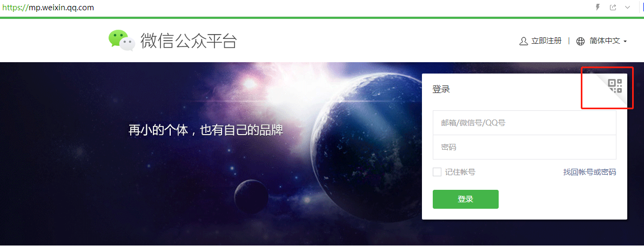Click the WeChat logo bubbles icon
Screen dimensions: 644x252
coord(122,40)
